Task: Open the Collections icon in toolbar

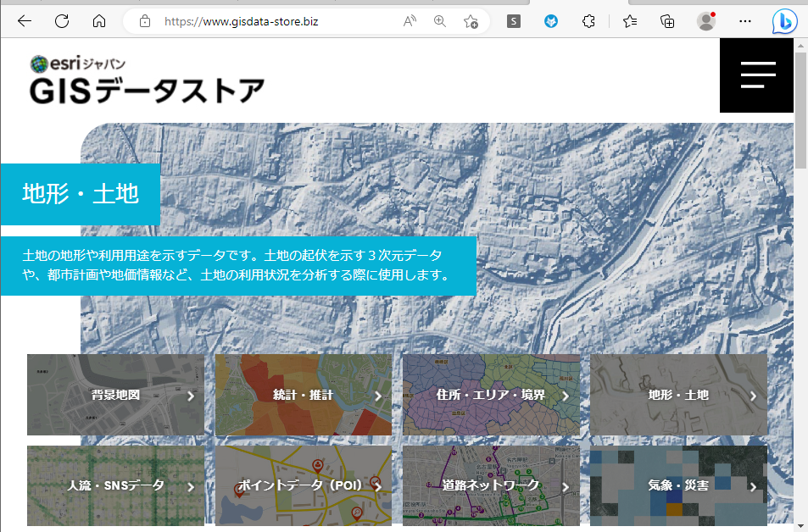Action: [x=667, y=21]
